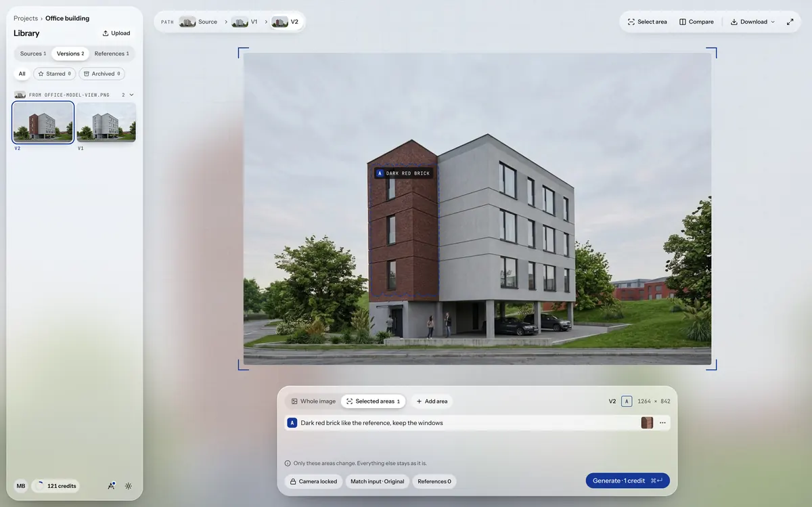Collapse the From office-model-view.png group
Screen dimensions: 812x507
(x=131, y=95)
